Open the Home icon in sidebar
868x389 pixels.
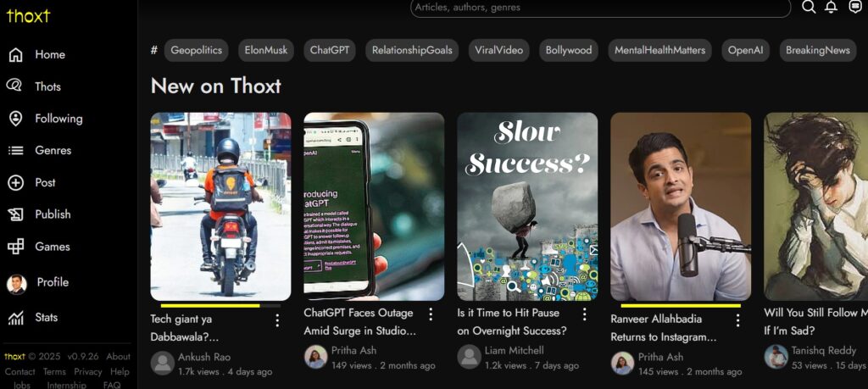coord(15,55)
